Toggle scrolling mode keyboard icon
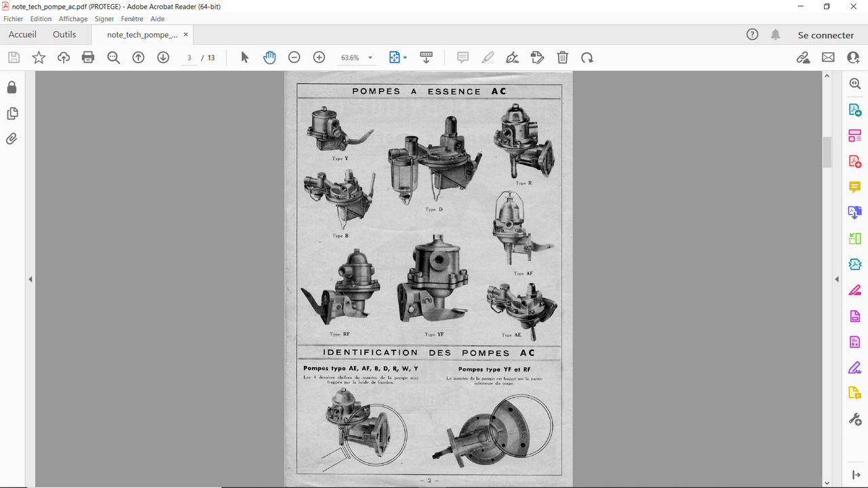This screenshot has width=868, height=488. pyautogui.click(x=427, y=58)
